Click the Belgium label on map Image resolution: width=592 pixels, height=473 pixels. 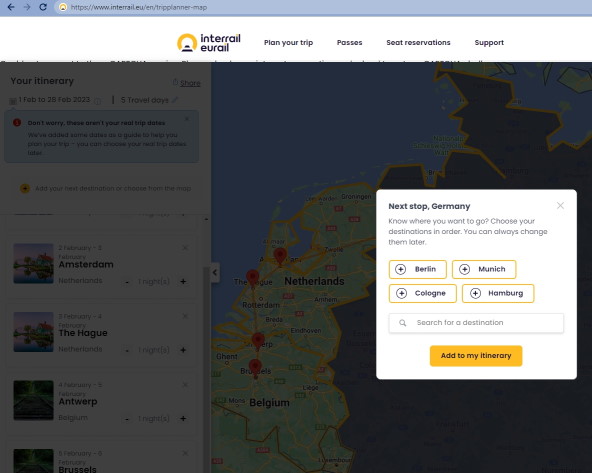coord(270,403)
